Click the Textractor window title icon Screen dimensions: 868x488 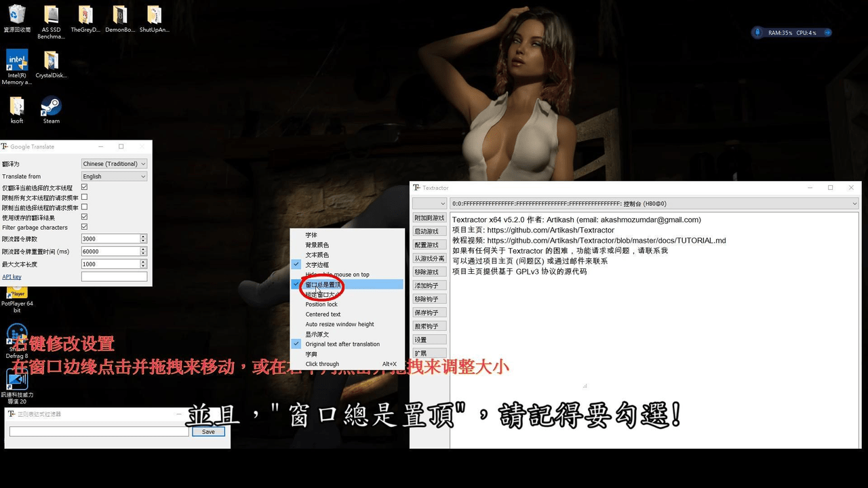coord(416,188)
